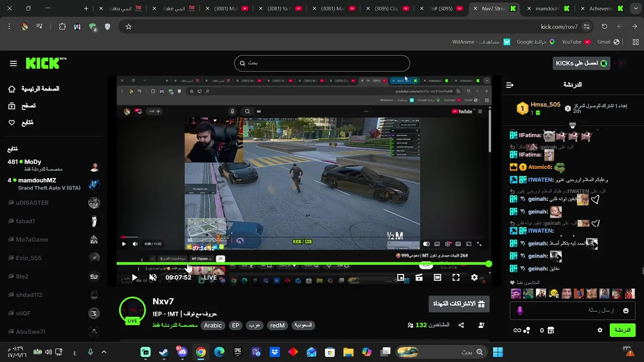Open the Arabic tag
This screenshot has height=362, width=644.
(x=213, y=325)
